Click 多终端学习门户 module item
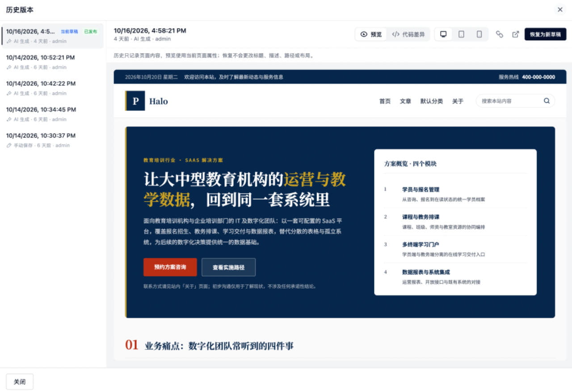572x392 pixels. click(455, 249)
